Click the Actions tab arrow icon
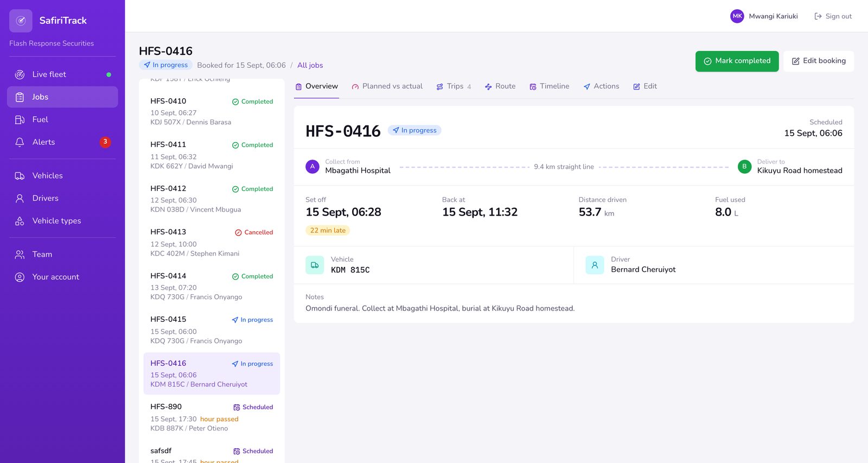The image size is (868, 463). [586, 87]
